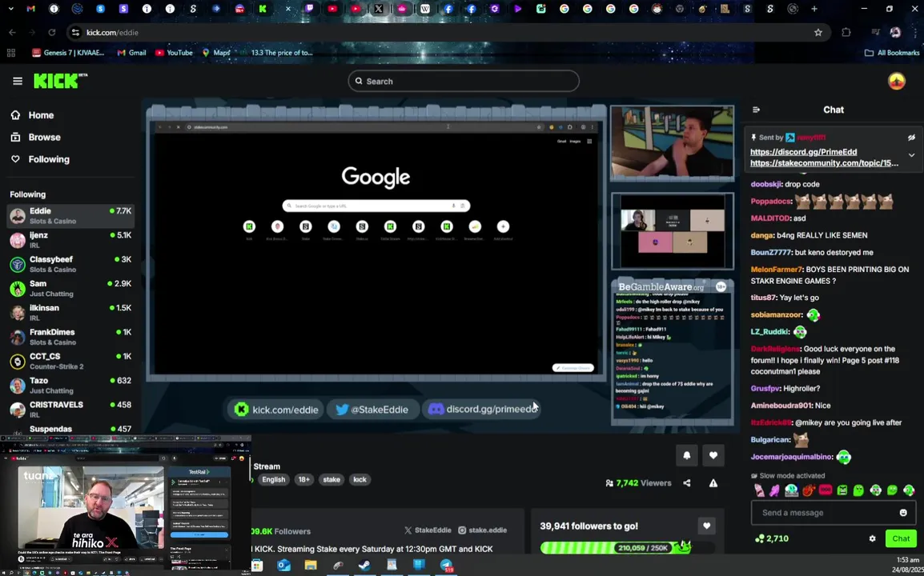Select Sam channel in the Following list

point(70,288)
